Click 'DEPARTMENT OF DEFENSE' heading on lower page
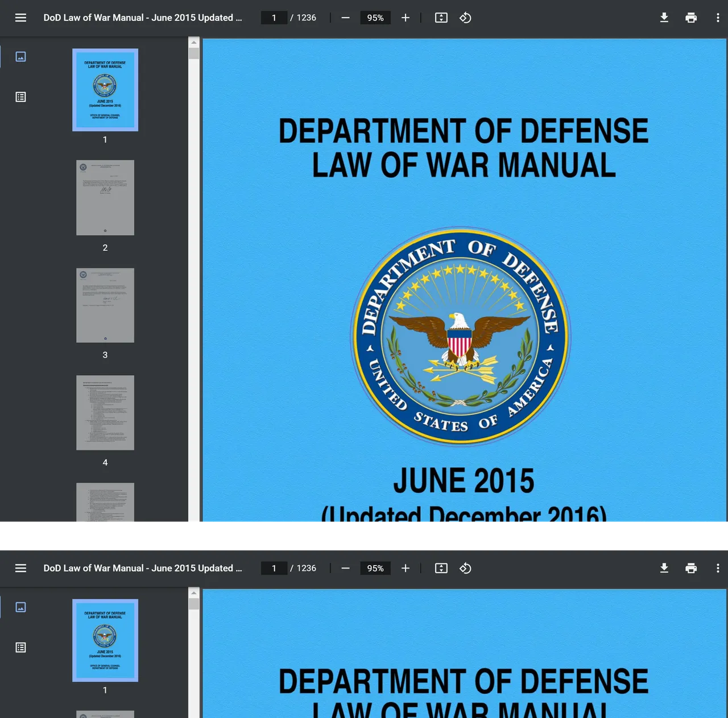This screenshot has width=728, height=718. coord(464,681)
